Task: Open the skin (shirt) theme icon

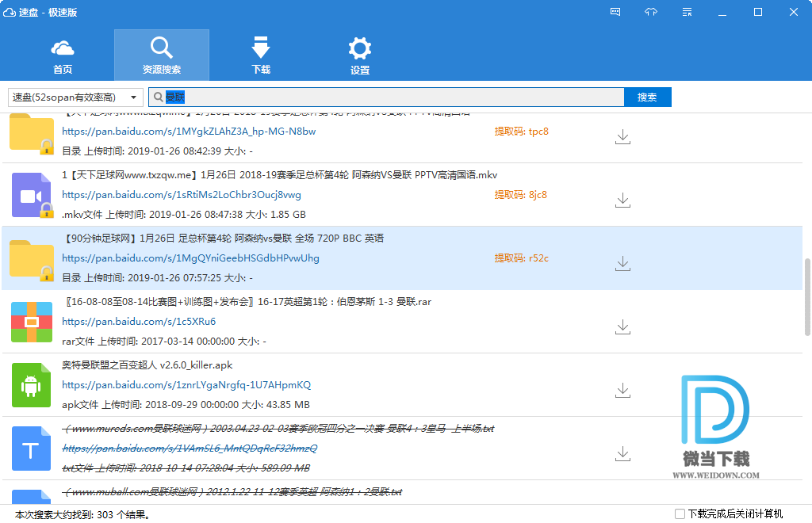Action: tap(651, 12)
